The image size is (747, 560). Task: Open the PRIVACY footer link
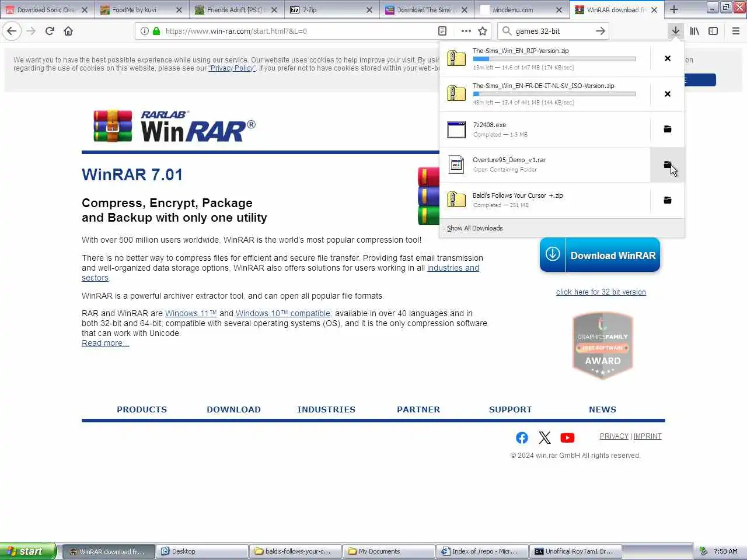614,436
